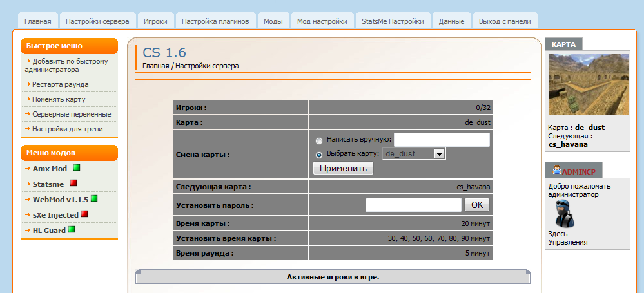Open the Игроки tab
Image resolution: width=644 pixels, height=293 pixels.
pos(155,21)
